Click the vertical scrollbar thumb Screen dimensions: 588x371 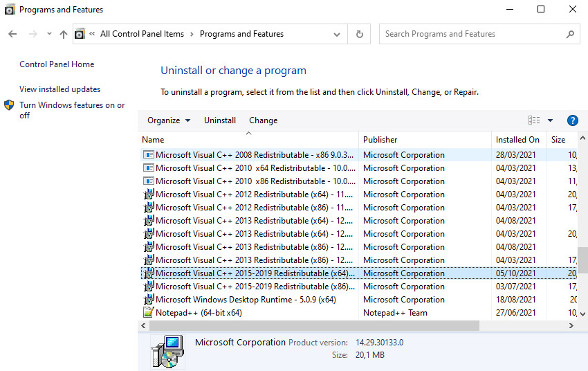click(582, 260)
